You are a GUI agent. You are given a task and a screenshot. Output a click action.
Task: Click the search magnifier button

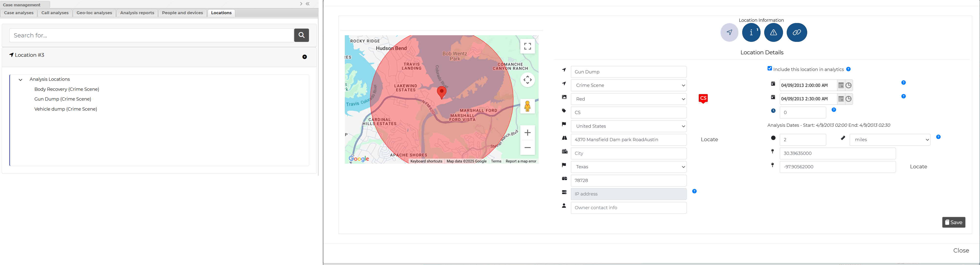coord(301,35)
